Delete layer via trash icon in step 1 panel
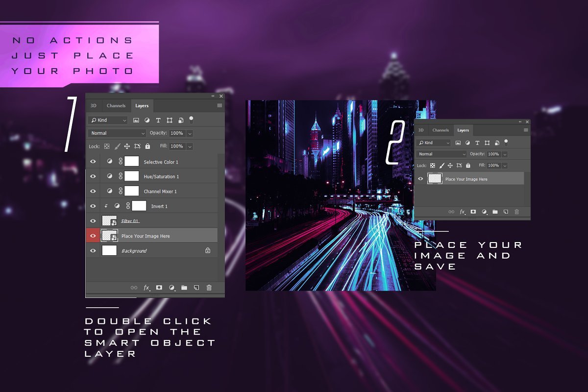This screenshot has width=588, height=392. (x=209, y=288)
